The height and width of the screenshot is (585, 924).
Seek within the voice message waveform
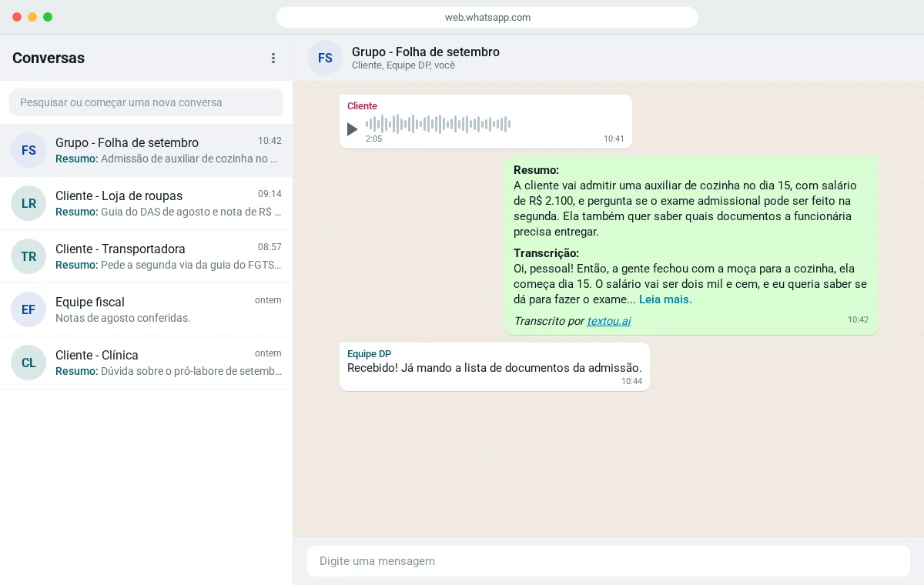pyautogui.click(x=438, y=124)
